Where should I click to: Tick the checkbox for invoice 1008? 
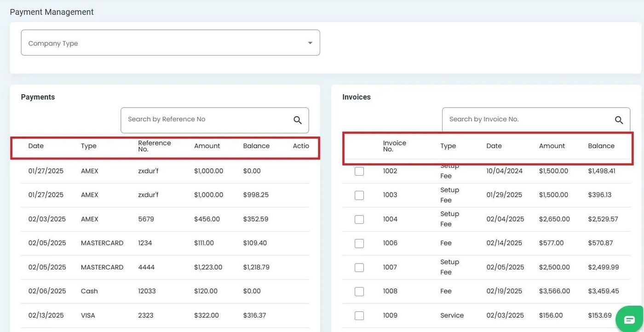pos(359,292)
